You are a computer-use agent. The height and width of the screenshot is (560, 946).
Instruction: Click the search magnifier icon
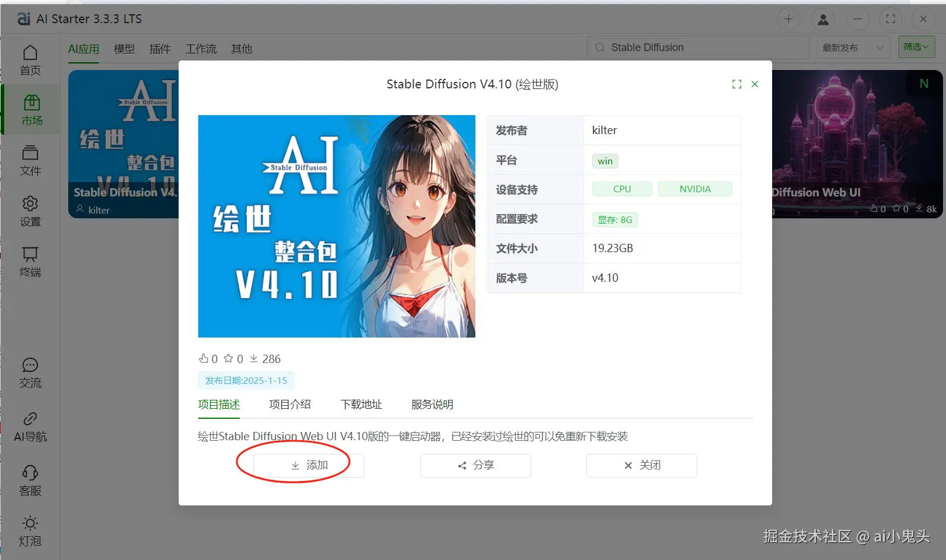[600, 47]
